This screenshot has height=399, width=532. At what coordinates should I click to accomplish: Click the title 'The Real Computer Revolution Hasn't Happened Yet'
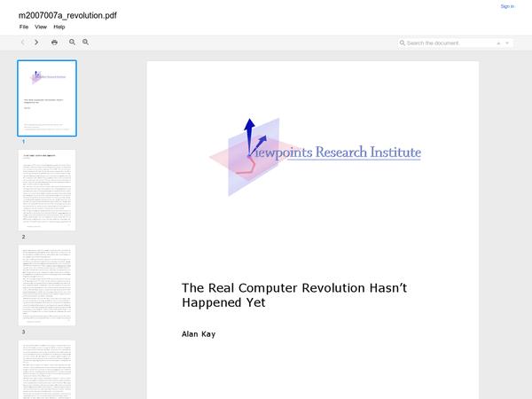[294, 295]
